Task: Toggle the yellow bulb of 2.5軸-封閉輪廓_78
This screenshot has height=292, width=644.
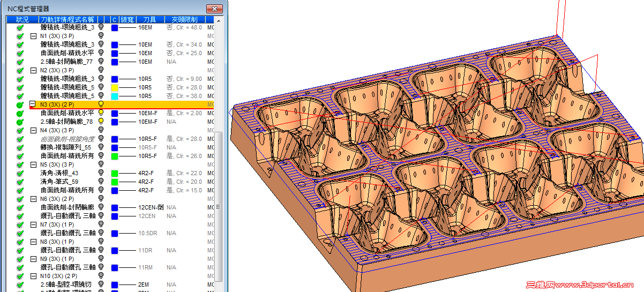Action: tap(101, 122)
